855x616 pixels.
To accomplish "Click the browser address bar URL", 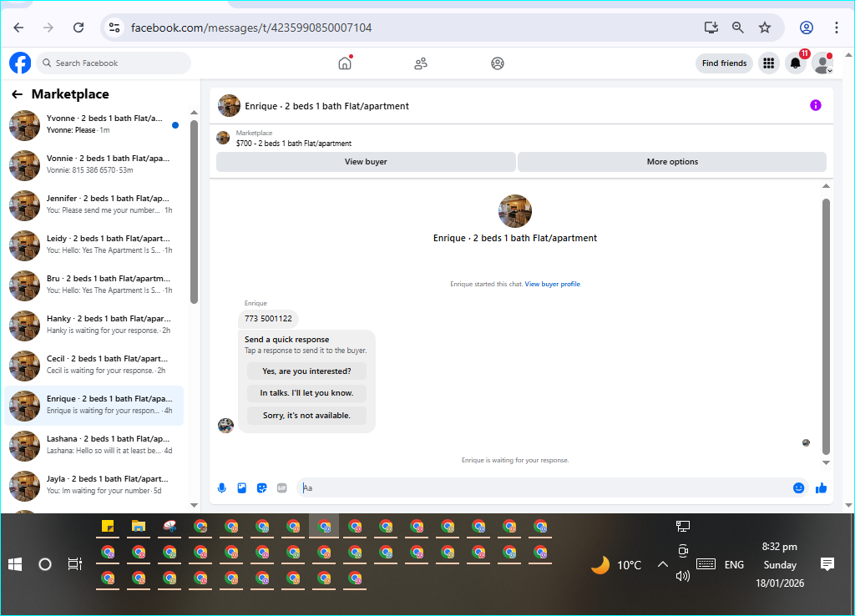I will (251, 28).
